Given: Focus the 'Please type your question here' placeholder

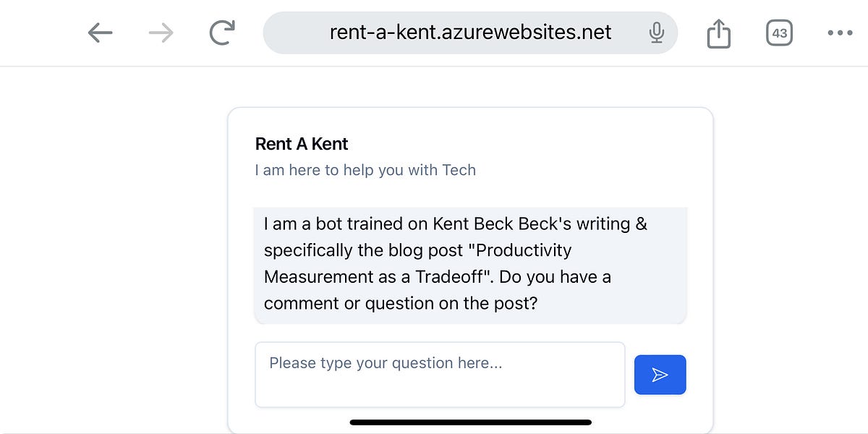Looking at the screenshot, I should 386,363.
